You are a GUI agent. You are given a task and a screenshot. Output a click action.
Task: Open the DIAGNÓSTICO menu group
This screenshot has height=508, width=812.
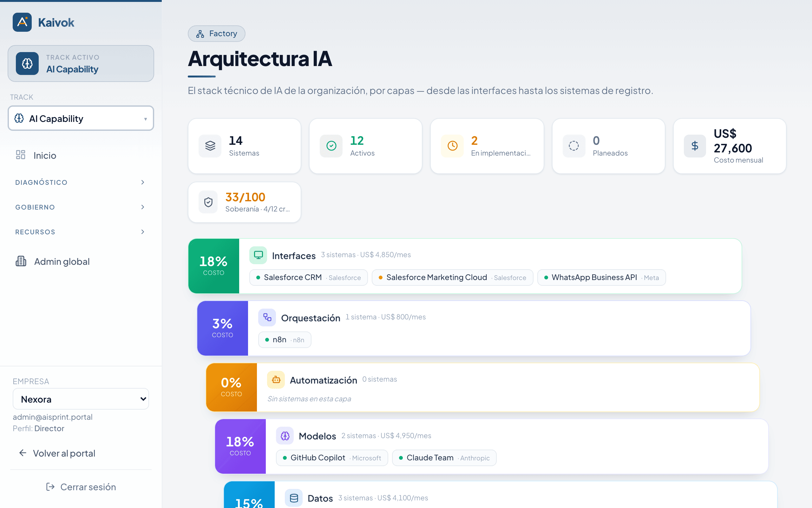[x=81, y=182]
